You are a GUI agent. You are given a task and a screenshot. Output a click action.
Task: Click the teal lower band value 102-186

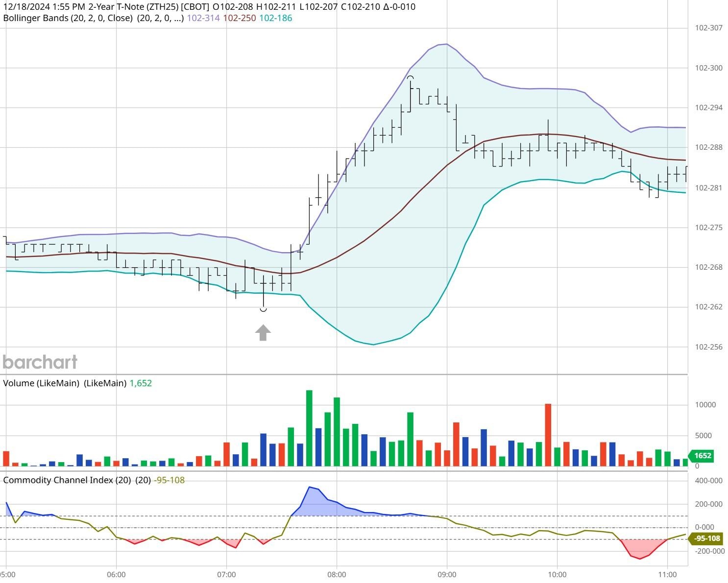point(275,18)
